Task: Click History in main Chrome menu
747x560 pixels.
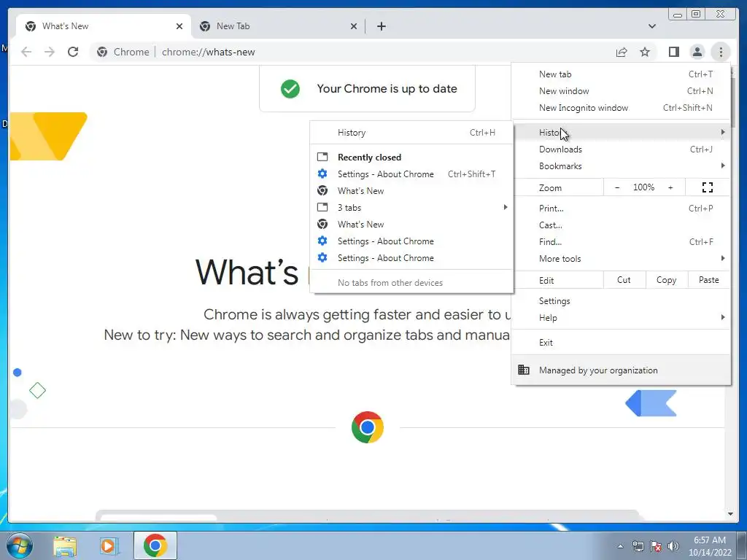Action: [x=622, y=133]
